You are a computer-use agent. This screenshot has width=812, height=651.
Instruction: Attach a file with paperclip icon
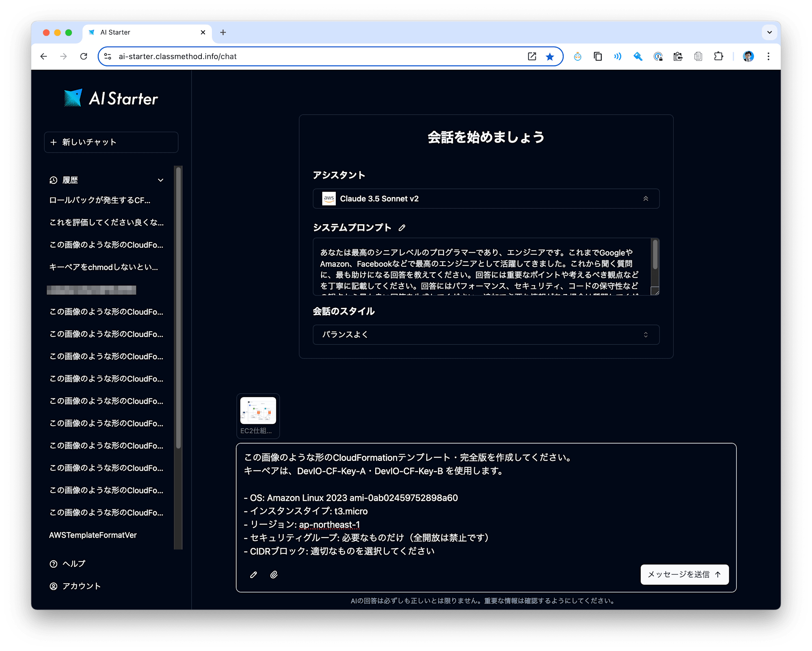pyautogui.click(x=274, y=575)
